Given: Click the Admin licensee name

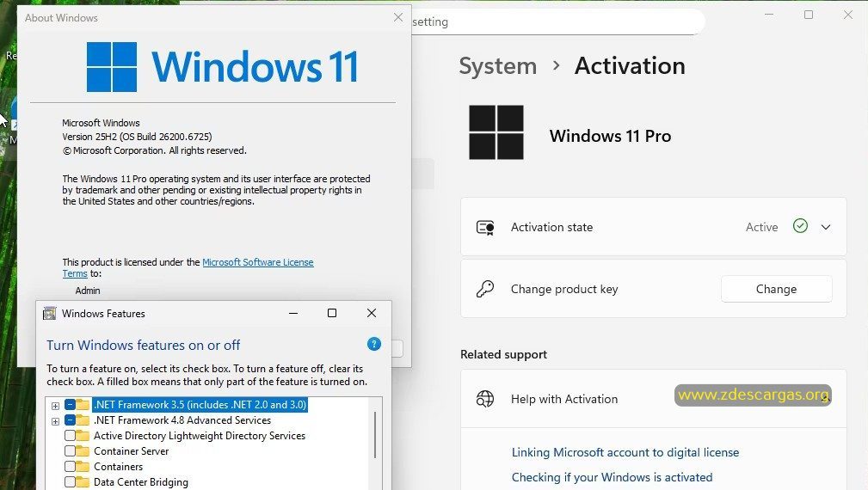Looking at the screenshot, I should [88, 291].
